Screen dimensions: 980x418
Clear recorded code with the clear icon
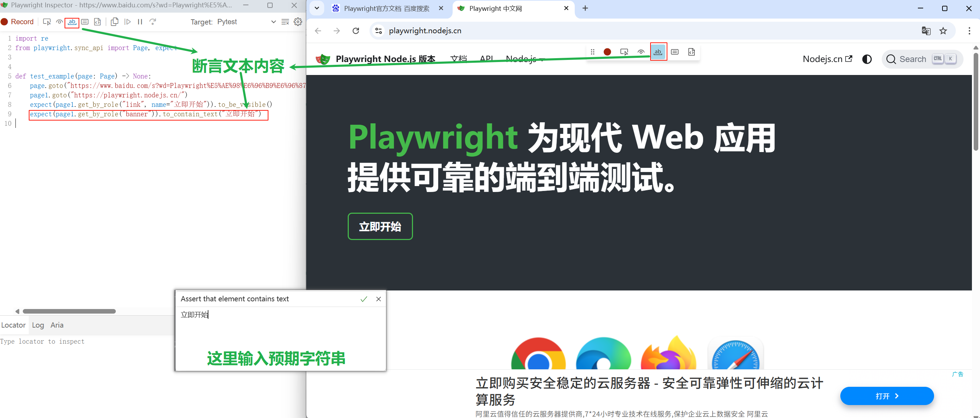(285, 22)
